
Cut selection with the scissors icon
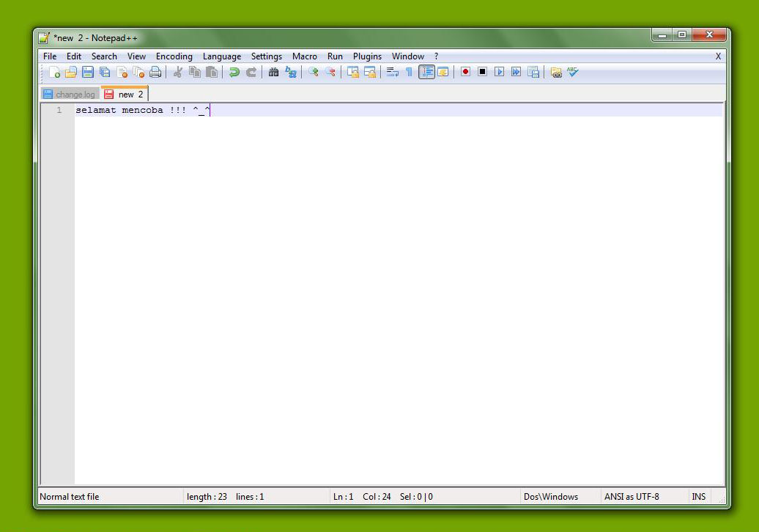[x=177, y=72]
